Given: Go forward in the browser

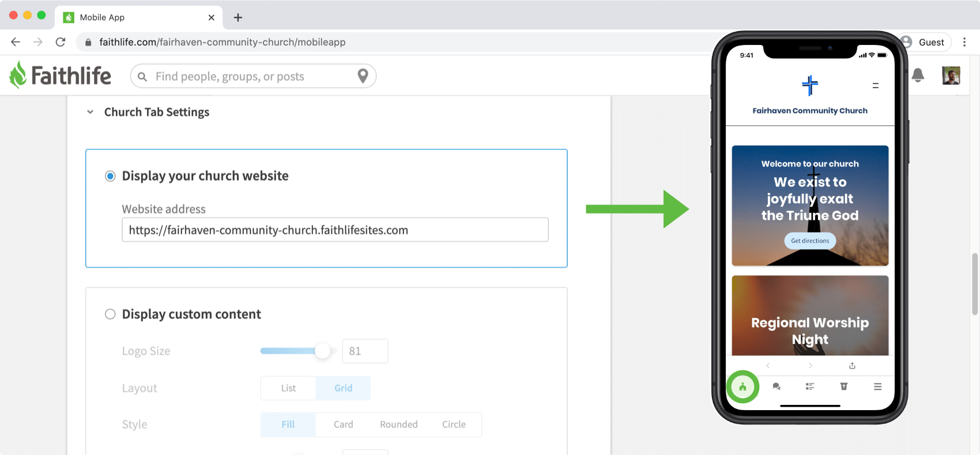Looking at the screenshot, I should [38, 42].
